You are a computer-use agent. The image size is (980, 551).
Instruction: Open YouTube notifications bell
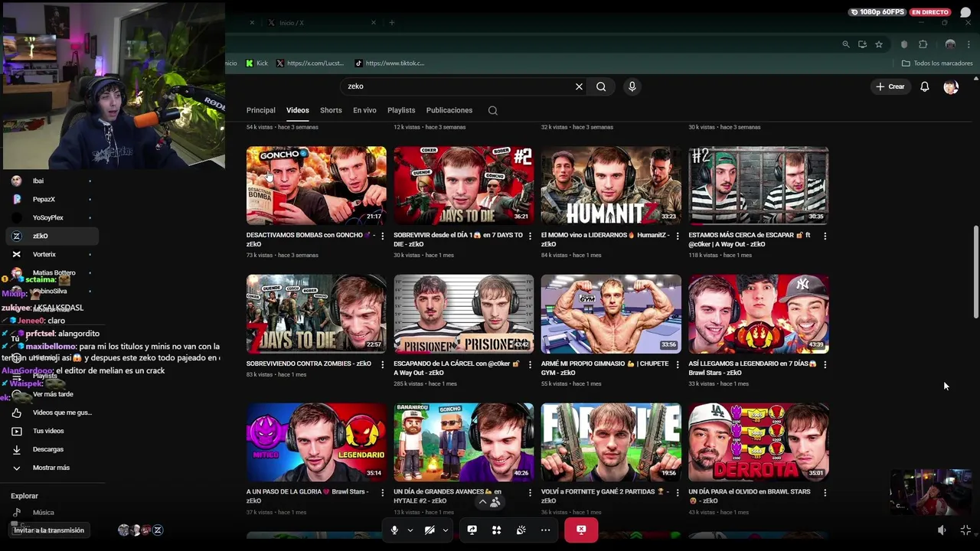pyautogui.click(x=924, y=86)
